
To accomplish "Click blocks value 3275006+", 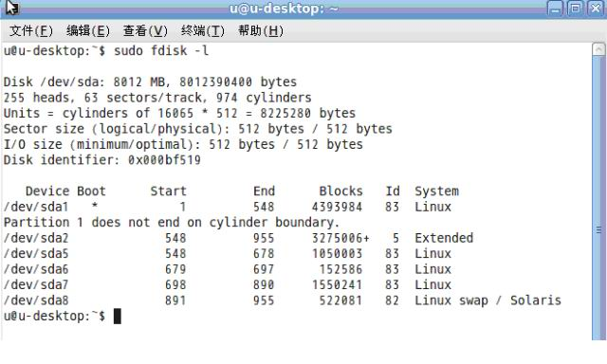I will tap(340, 238).
